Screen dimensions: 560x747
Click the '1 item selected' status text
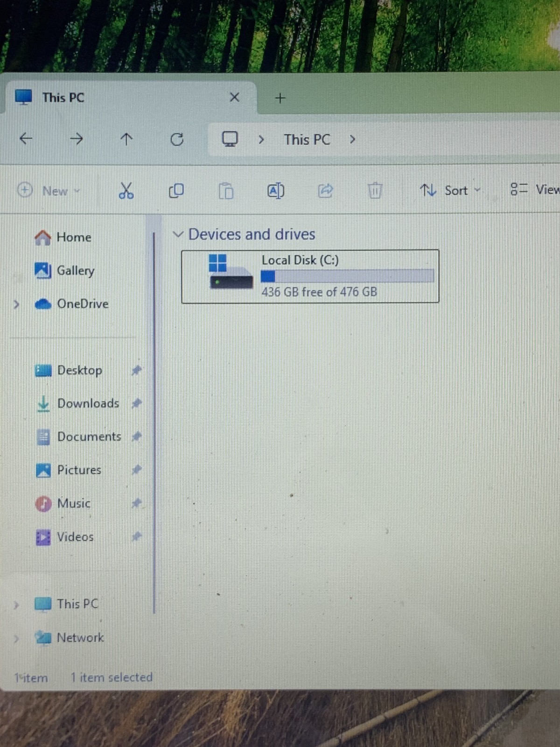tap(112, 677)
